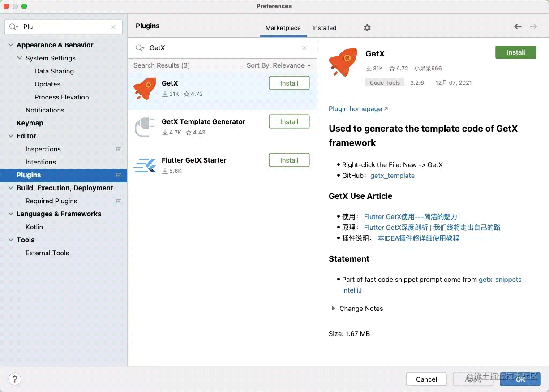Click the Search Results (3) label

(x=162, y=65)
